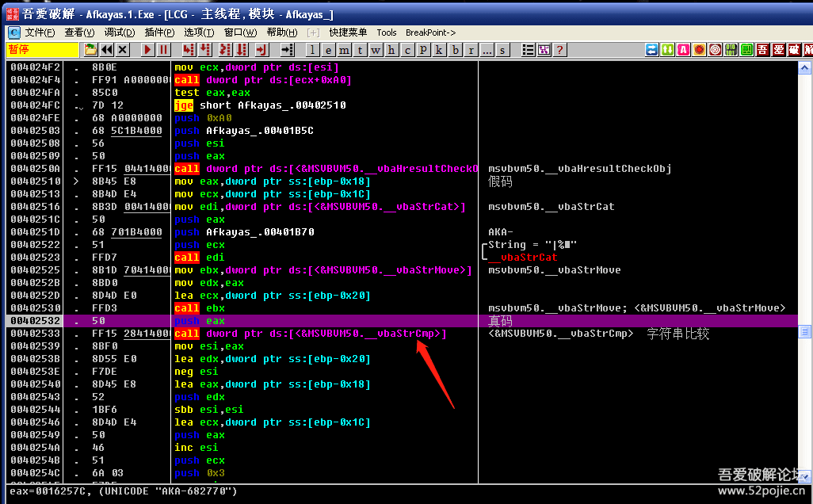
Task: Click scrollbar down arrow in disassembly pane
Action: (804, 476)
